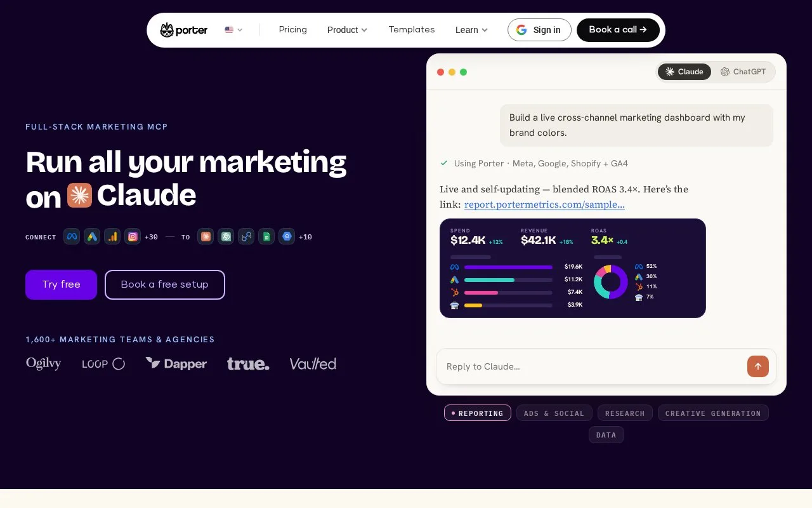Click the Try free button

[61, 284]
